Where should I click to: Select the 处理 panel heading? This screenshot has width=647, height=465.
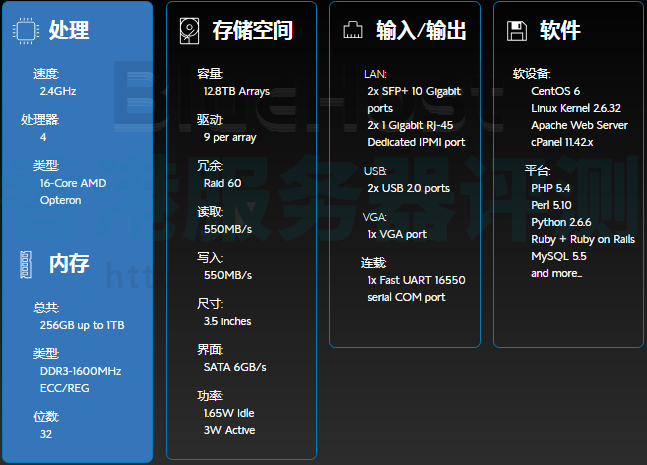(69, 30)
